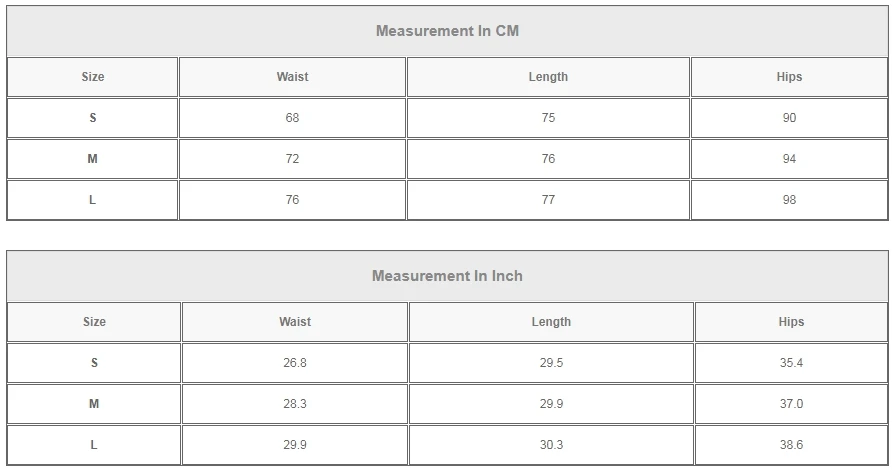Screen dimensions: 893x473
Task: Click the Length header in CM table
Action: tap(548, 77)
